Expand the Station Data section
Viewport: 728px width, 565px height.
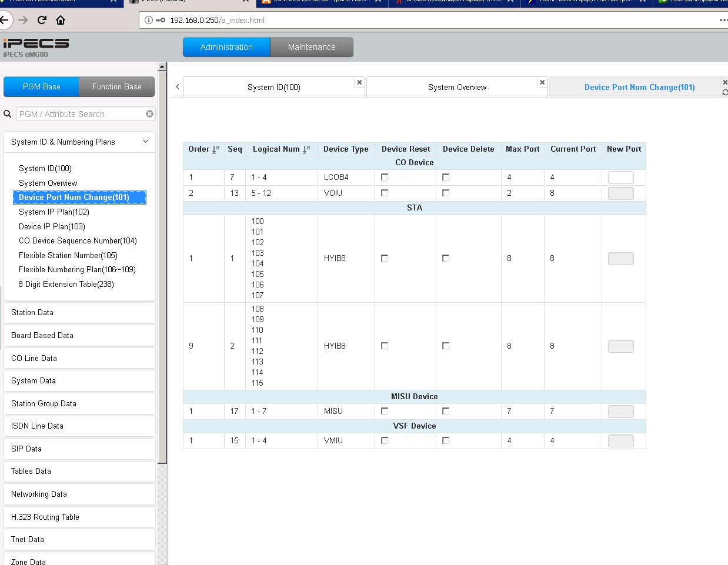tap(79, 312)
